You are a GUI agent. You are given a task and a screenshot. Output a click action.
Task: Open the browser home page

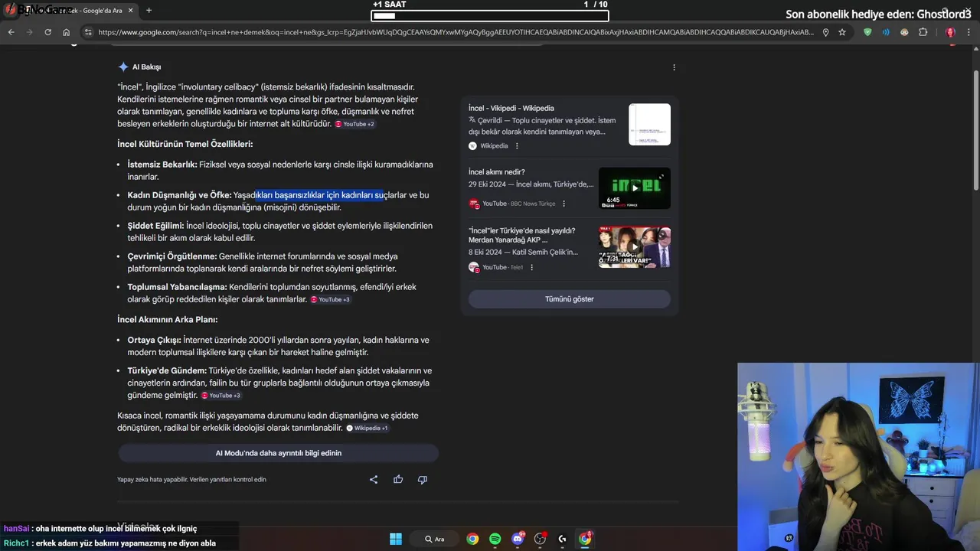point(67,32)
